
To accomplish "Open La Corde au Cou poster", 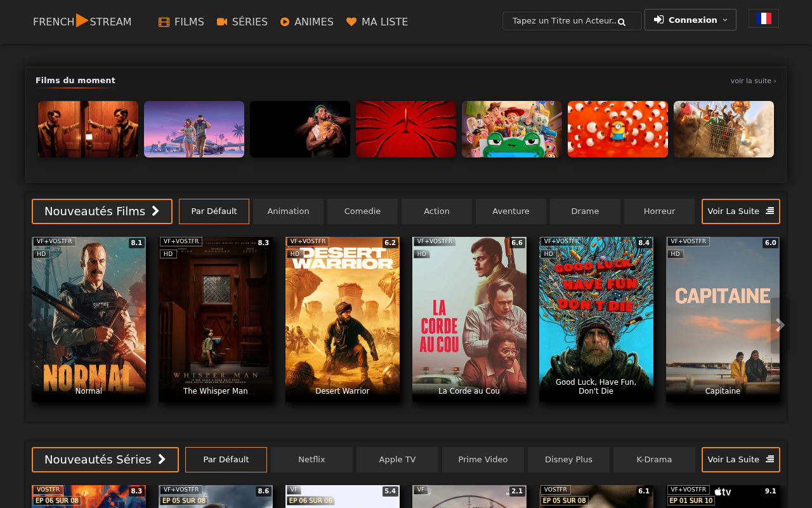I will point(469,319).
